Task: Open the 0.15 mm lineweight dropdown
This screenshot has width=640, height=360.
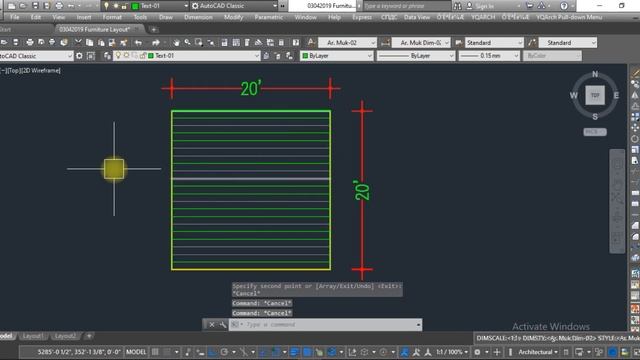Action: pyautogui.click(x=489, y=56)
